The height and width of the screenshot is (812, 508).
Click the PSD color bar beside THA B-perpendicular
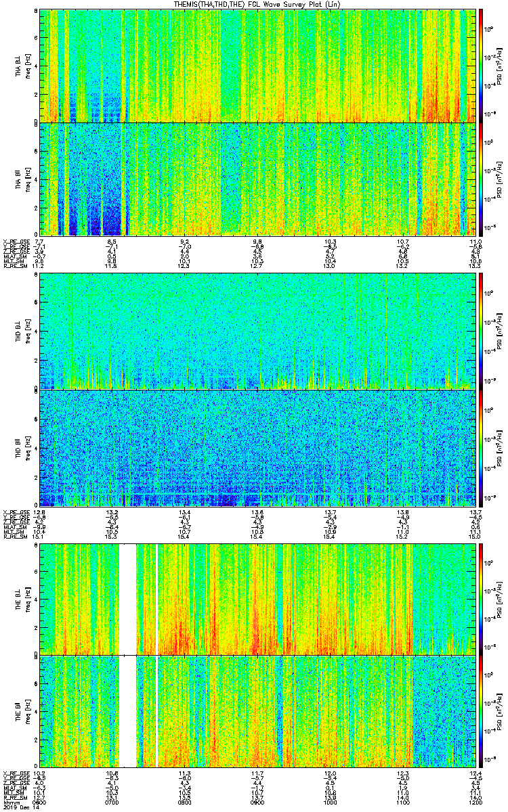[482, 65]
